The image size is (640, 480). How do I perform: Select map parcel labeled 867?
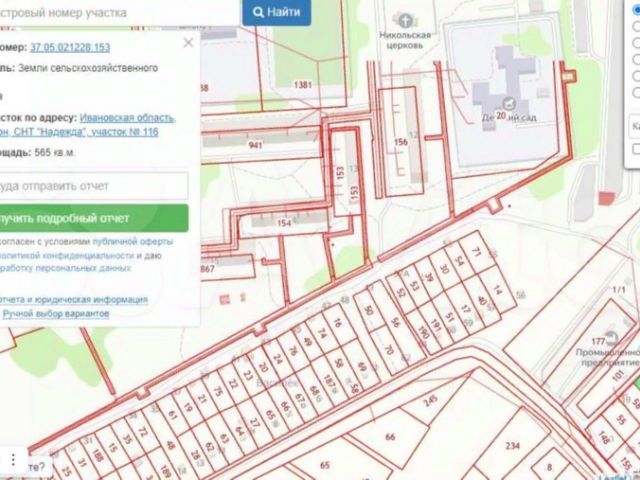click(207, 269)
